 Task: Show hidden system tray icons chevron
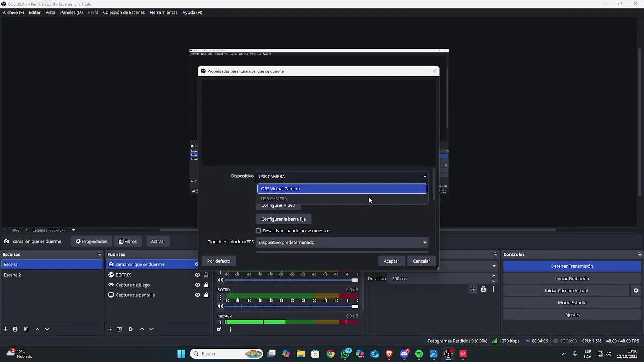point(564,354)
